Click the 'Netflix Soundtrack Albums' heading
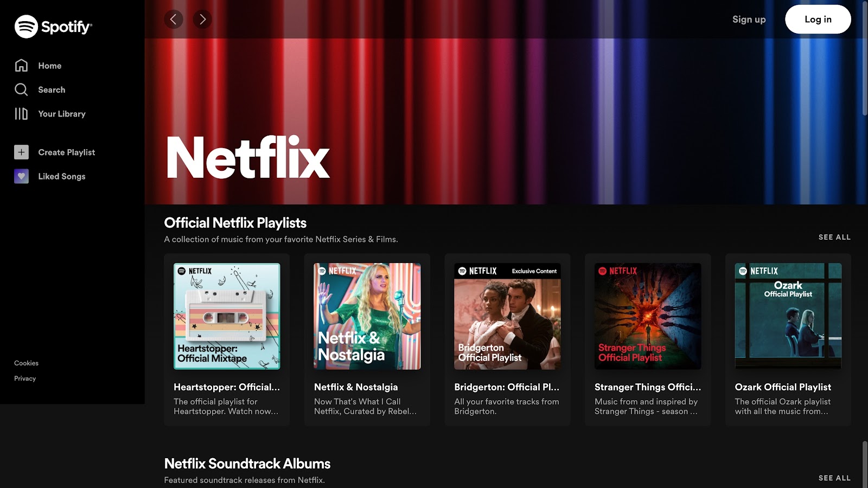This screenshot has height=488, width=868. pos(247,464)
